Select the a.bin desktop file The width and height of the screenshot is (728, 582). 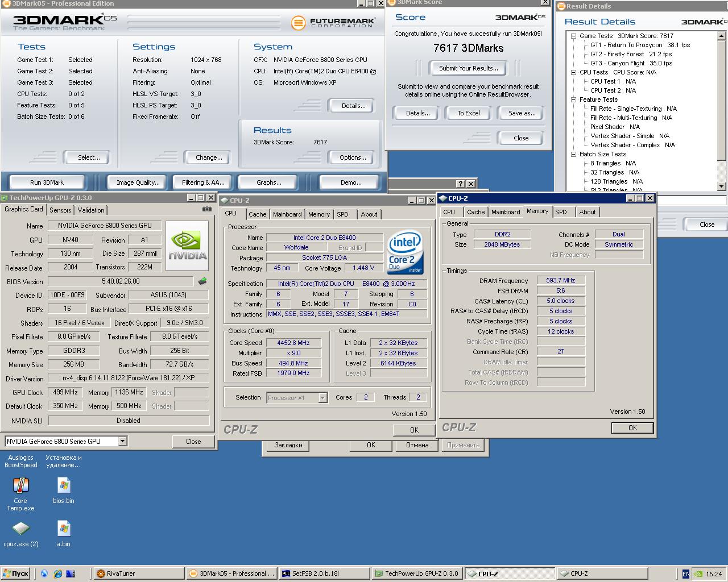coord(64,534)
